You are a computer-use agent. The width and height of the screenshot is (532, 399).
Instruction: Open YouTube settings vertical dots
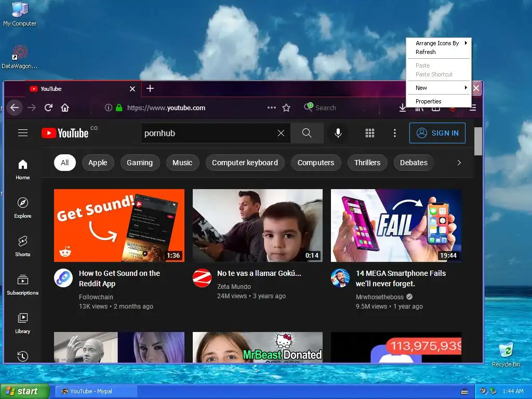pyautogui.click(x=395, y=133)
